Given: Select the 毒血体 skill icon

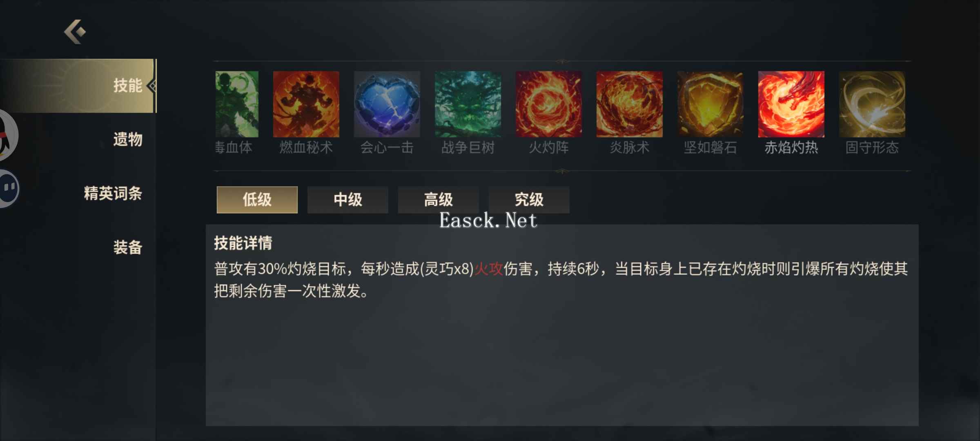Looking at the screenshot, I should coord(236,104).
